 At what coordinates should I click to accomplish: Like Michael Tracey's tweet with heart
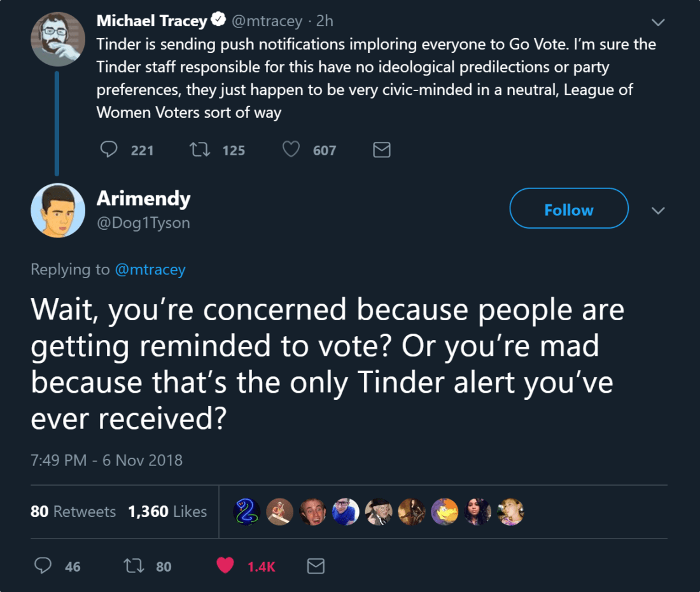coord(291,150)
